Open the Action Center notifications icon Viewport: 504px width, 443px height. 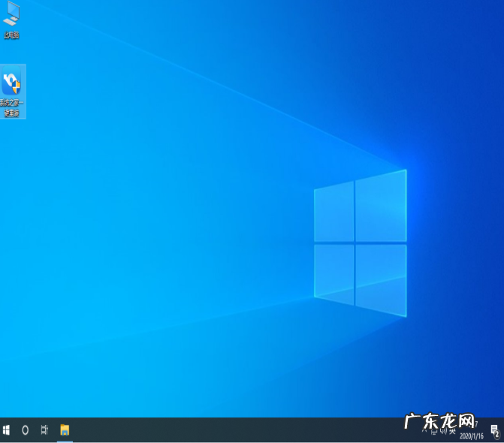coord(495,430)
